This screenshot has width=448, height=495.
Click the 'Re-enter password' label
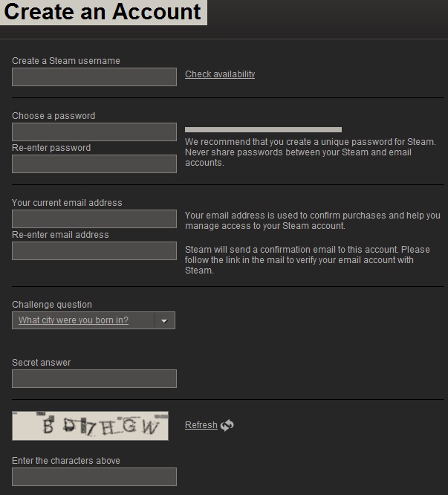point(51,148)
